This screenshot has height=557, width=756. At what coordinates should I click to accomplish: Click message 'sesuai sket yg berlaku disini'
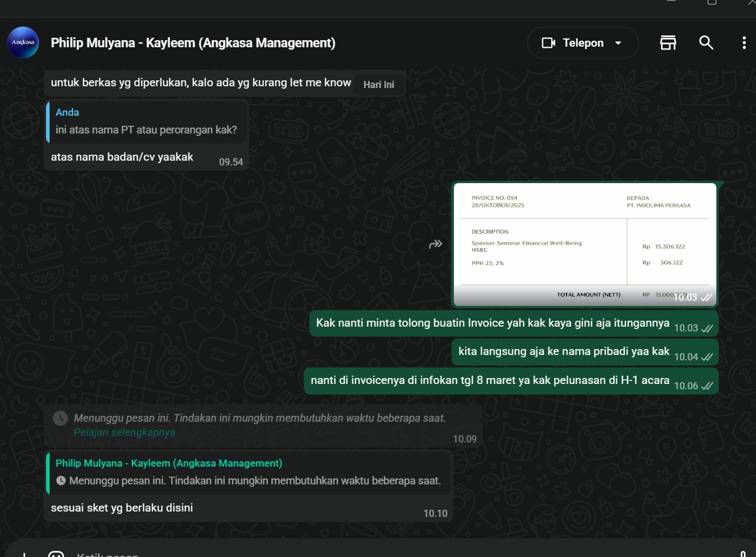tap(122, 507)
